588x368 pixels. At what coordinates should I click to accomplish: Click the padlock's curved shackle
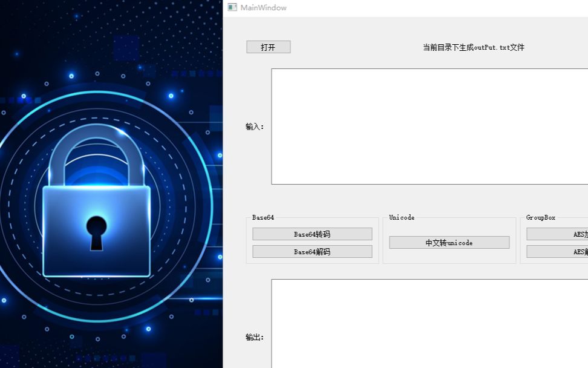click(97, 154)
